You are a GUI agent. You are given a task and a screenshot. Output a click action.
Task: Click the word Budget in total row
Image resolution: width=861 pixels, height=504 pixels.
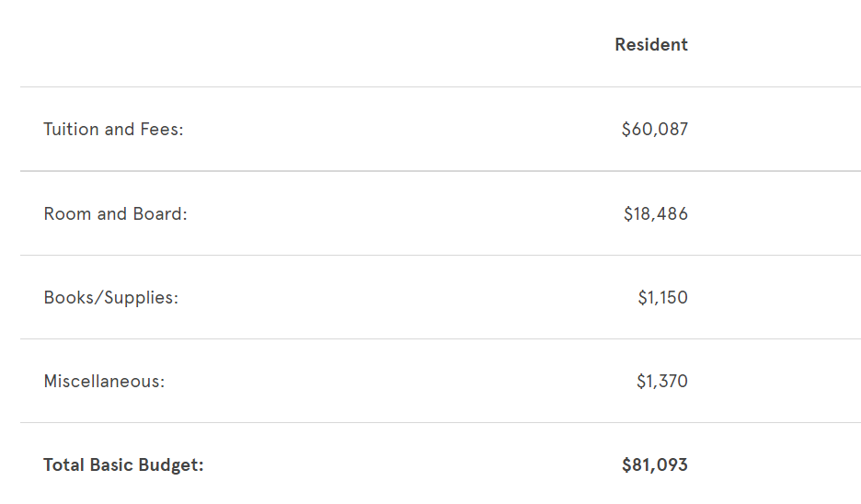coord(171,465)
